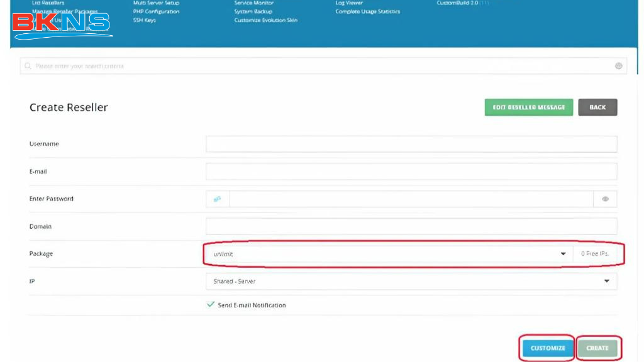Screen dimensions: 644x362
Task: Open the Service Monitor link
Action: point(254,3)
